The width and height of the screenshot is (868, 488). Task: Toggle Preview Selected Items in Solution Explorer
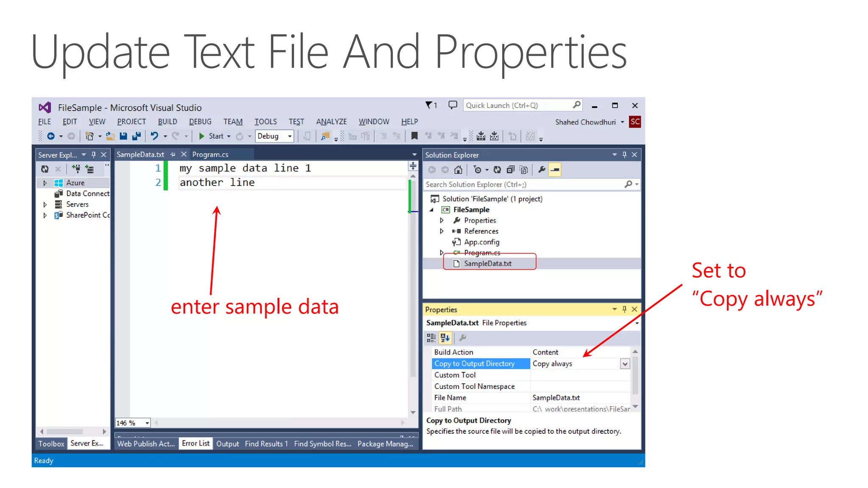[555, 170]
